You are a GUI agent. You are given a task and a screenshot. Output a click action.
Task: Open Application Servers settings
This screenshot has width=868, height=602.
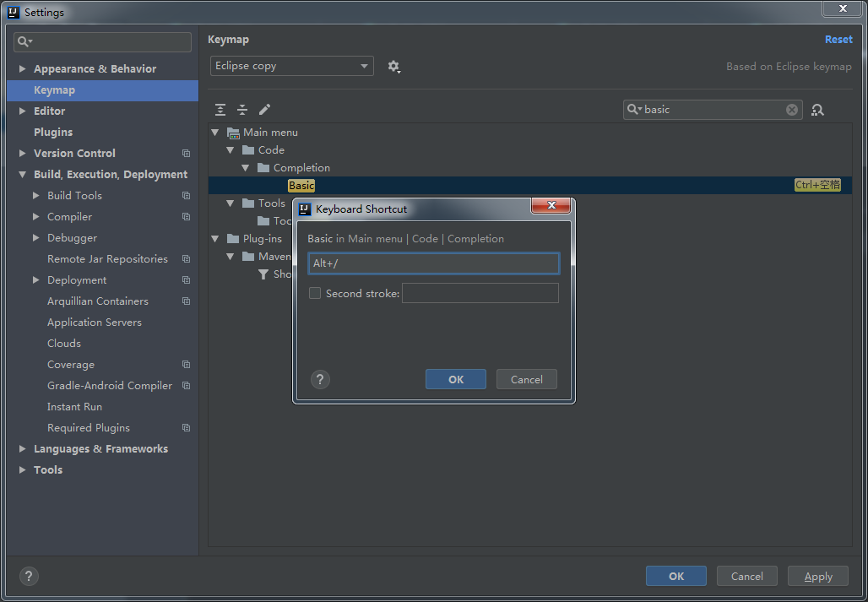coord(94,322)
